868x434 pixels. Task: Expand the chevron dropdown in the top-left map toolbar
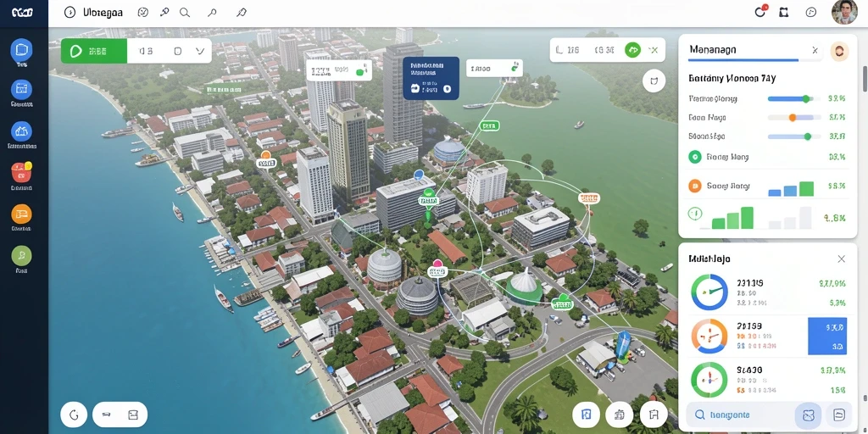[x=200, y=51]
